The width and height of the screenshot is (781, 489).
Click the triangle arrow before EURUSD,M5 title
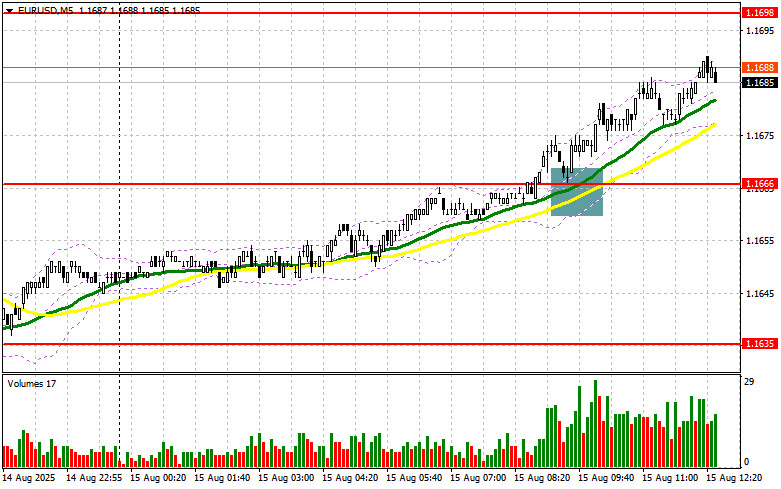pos(9,10)
